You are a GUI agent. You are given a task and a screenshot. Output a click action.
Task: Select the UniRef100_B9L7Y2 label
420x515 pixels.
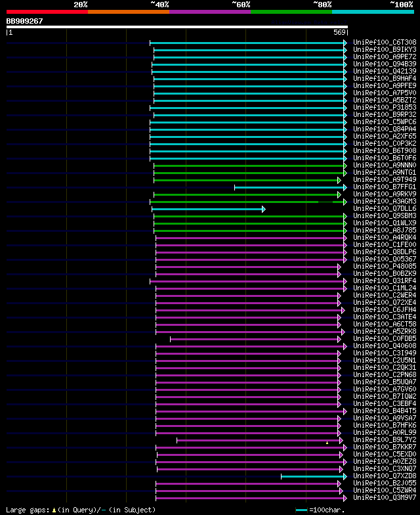point(385,440)
